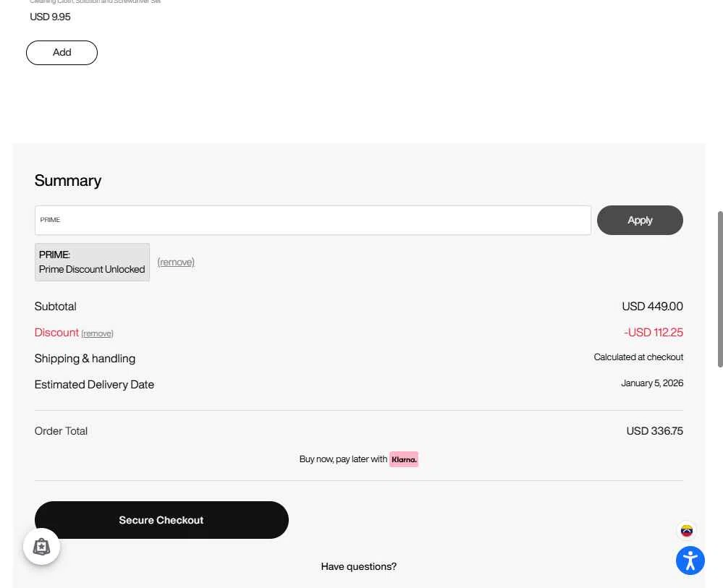Click the page's vertical scrollbar thumb
723x588 pixels.
click(719, 289)
